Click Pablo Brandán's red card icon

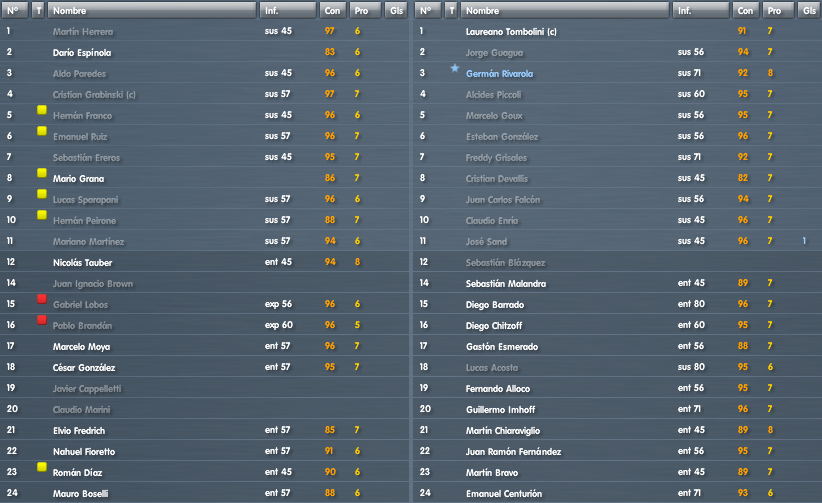(42, 320)
